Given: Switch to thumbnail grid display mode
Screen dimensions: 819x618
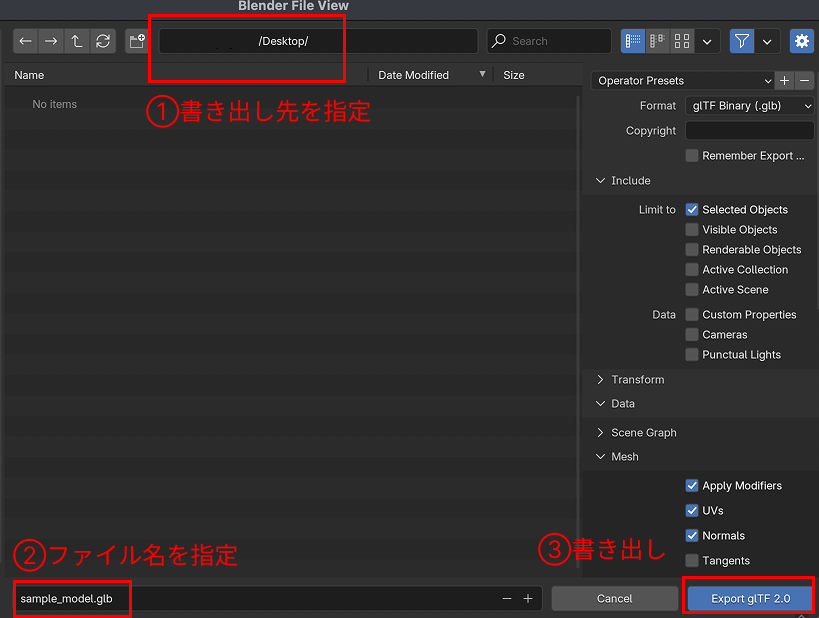Looking at the screenshot, I should [x=682, y=41].
